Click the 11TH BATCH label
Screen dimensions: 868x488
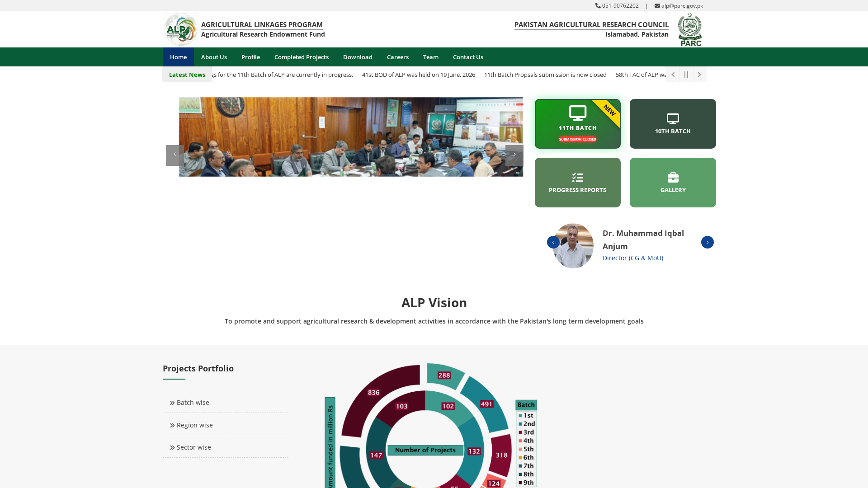point(578,128)
